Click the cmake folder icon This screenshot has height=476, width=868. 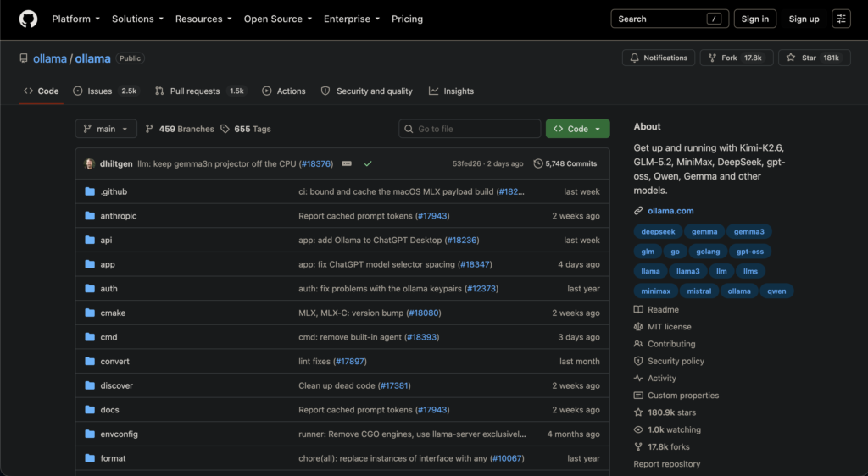click(x=90, y=313)
